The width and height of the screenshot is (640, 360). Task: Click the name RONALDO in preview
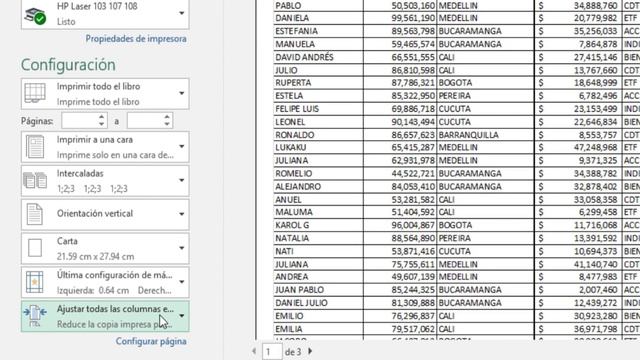tap(295, 135)
